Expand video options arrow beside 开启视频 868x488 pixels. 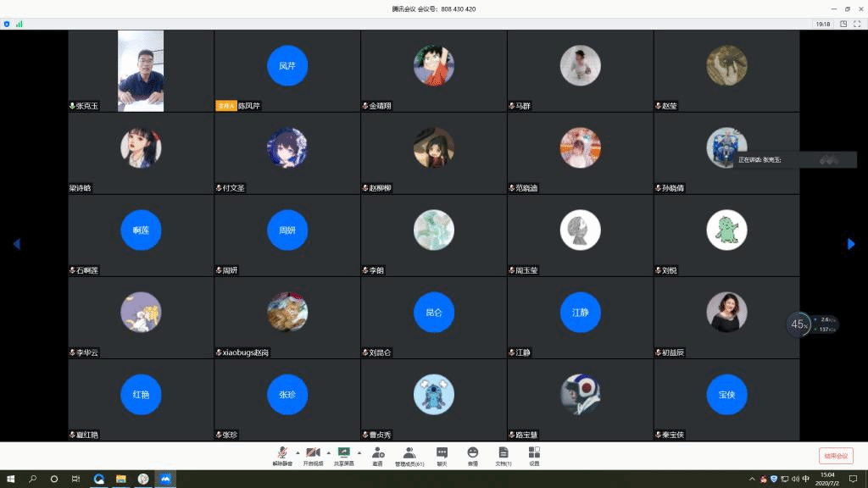(328, 452)
